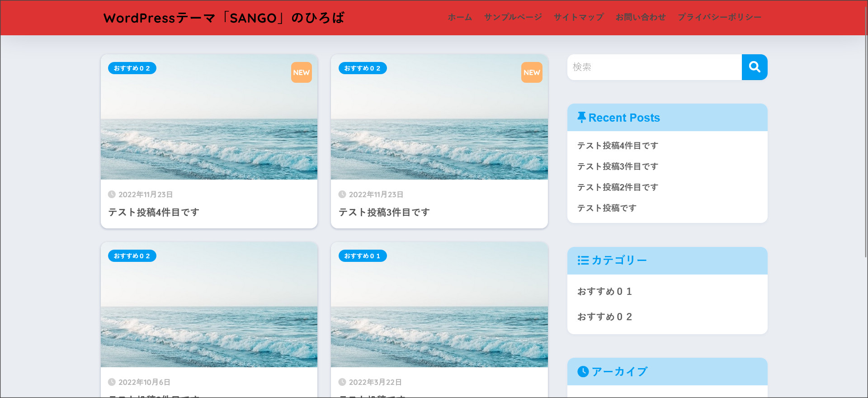Select the おすすめ０２ category in sidebar
868x398 pixels.
click(x=604, y=317)
